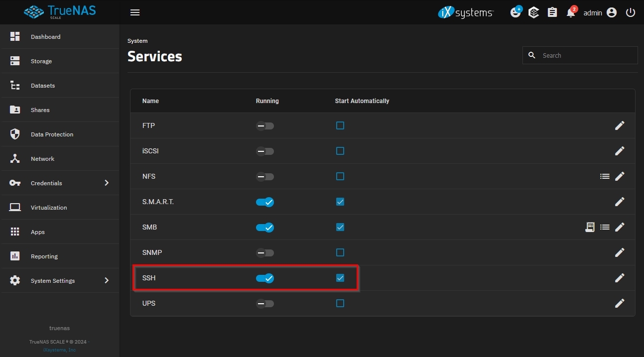Open the alerts bell notifications
Viewport: 644px width, 357px height.
click(571, 12)
